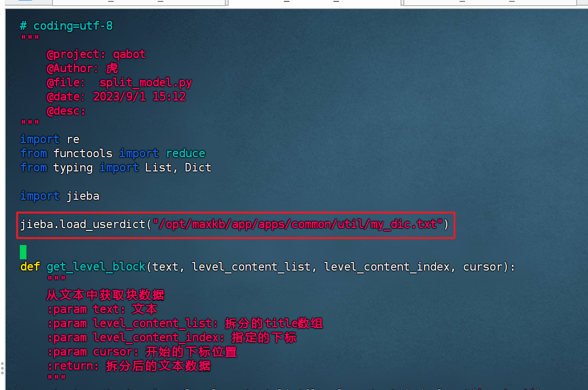Image resolution: width=588 pixels, height=390 pixels.
Task: Click 'level_content_list' in the def signature
Action: coord(252,267)
